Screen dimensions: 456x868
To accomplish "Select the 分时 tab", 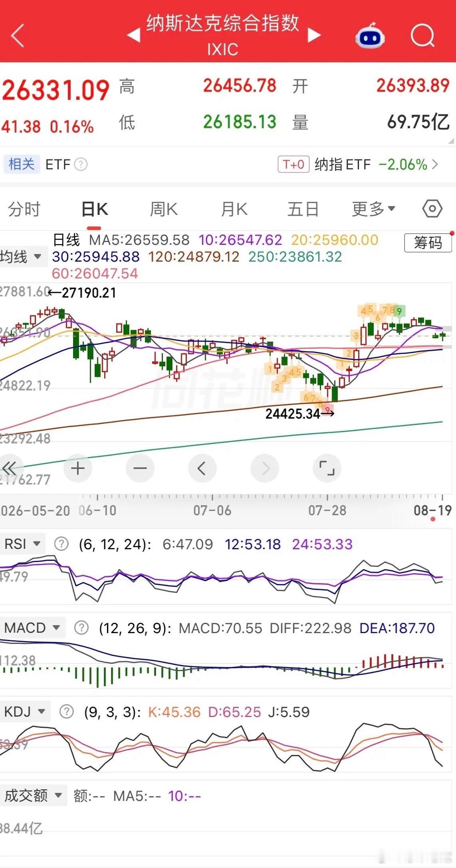I will (x=24, y=209).
